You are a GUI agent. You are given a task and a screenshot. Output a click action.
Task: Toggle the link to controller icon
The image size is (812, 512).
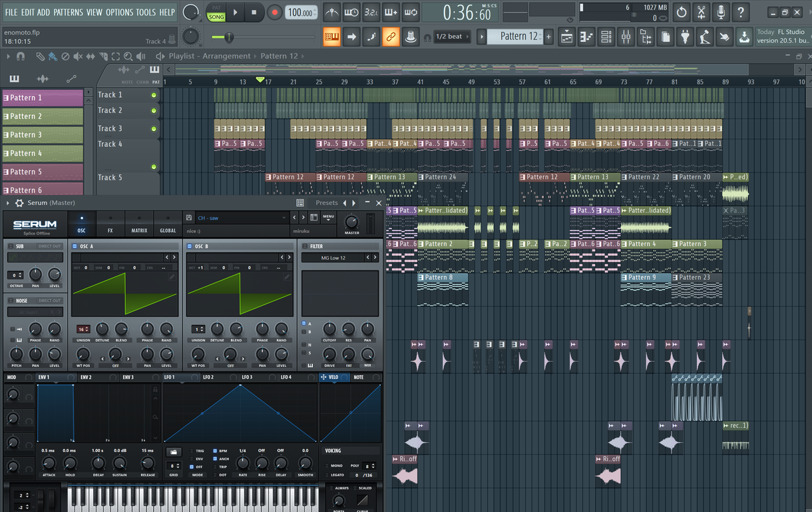[x=391, y=37]
